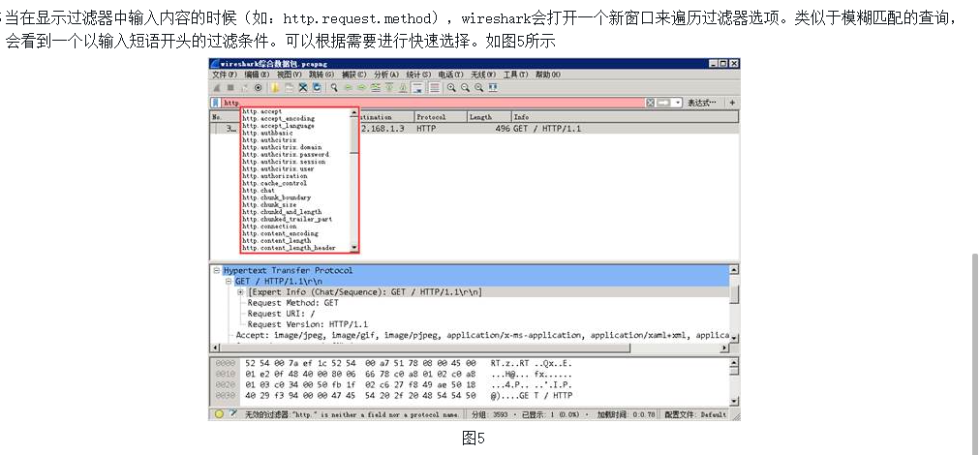Image resolution: width=980 pixels, height=455 pixels.
Task: Collapse the Hypertext Transfer Protocol tree node
Action: (x=216, y=271)
